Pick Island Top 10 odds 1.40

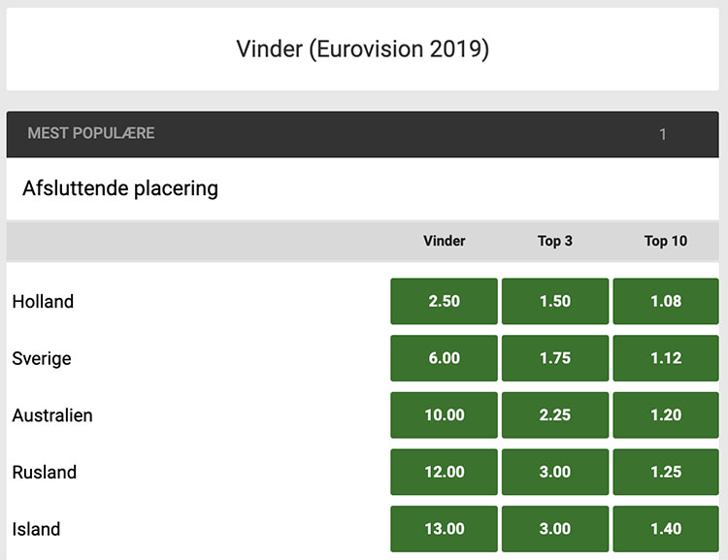point(666,529)
